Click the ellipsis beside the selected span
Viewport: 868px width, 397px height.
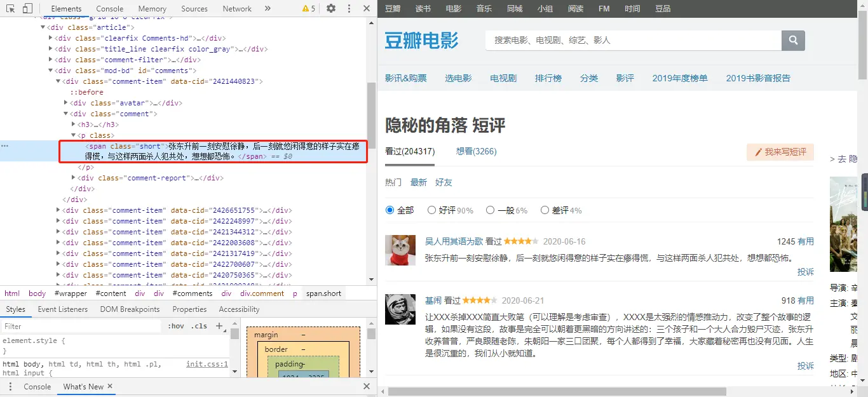[x=4, y=146]
